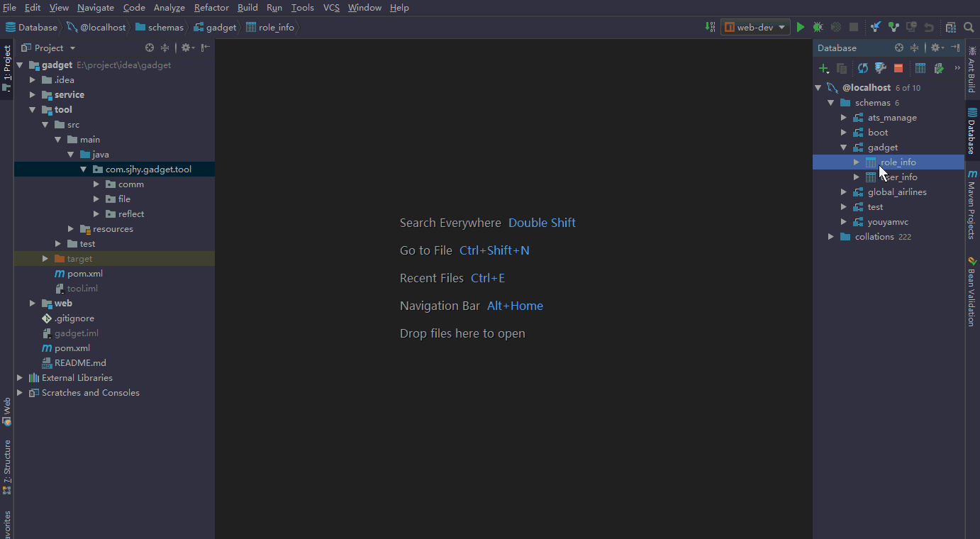Viewport: 980px width, 539px height.
Task: Expand the user_info table node
Action: tap(856, 177)
